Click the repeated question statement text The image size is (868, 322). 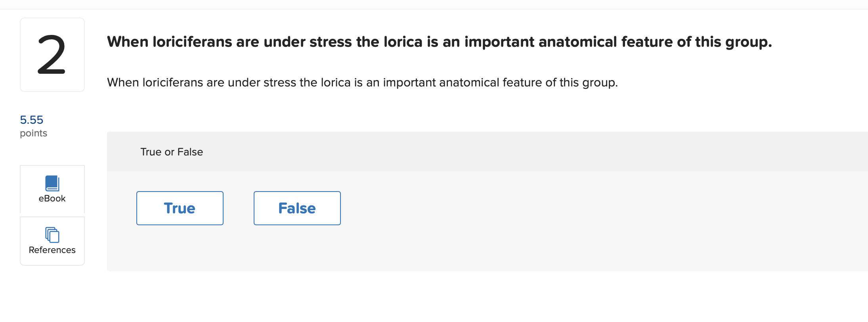tap(363, 82)
